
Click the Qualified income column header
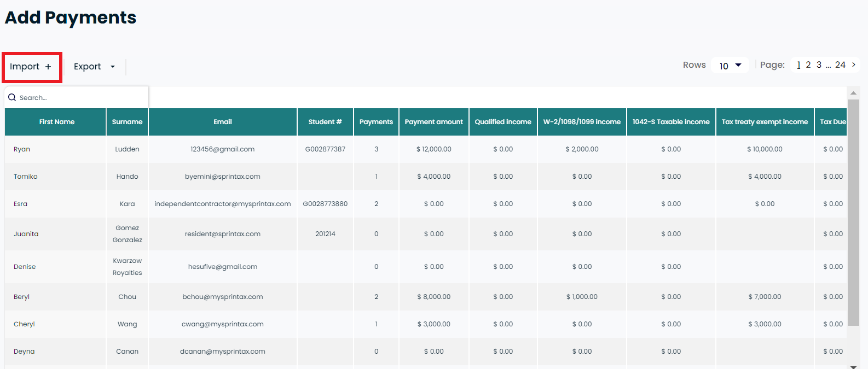503,122
